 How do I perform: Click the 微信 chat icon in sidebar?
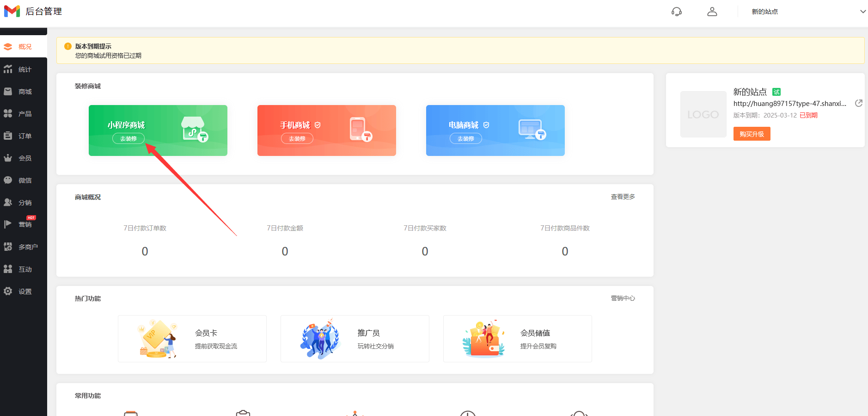pyautogui.click(x=8, y=180)
